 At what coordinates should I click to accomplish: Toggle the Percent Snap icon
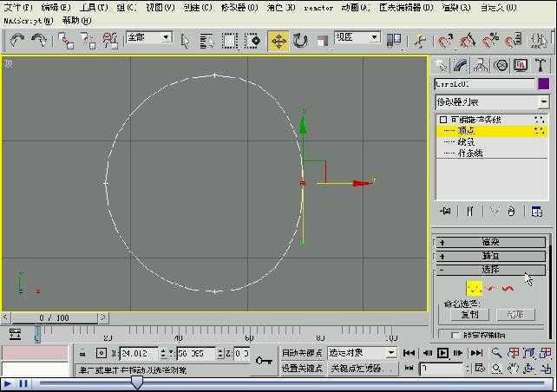tap(490, 41)
